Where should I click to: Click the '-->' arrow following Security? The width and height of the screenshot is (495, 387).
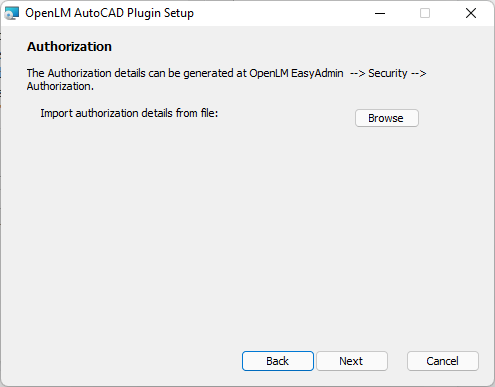419,73
